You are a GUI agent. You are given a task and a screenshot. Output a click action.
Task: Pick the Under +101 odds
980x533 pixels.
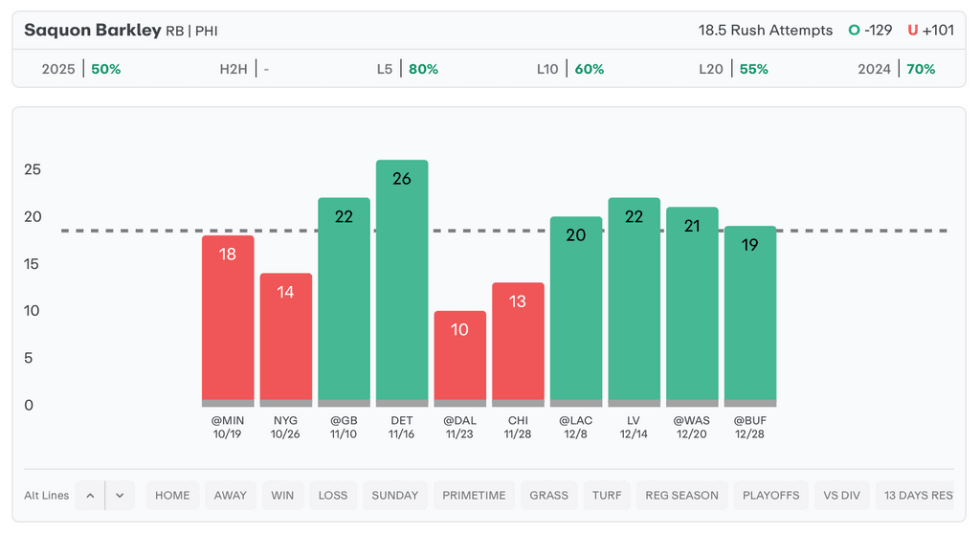(x=930, y=31)
